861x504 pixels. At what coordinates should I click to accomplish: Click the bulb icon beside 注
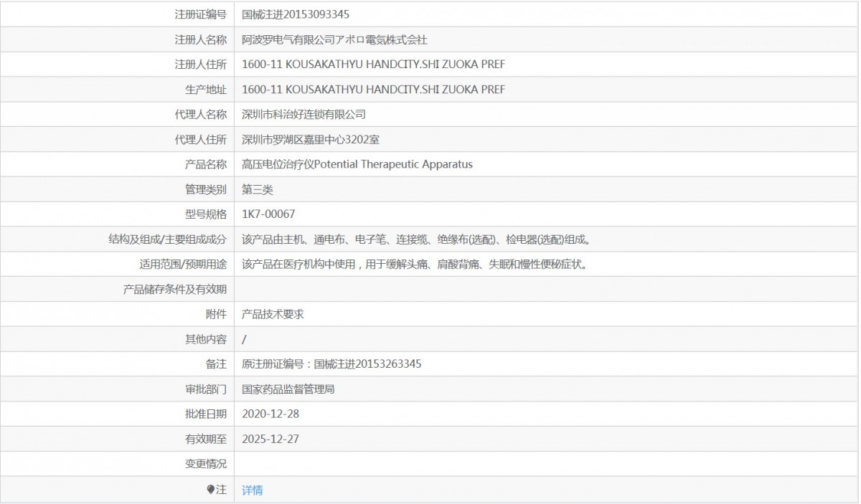pos(211,490)
